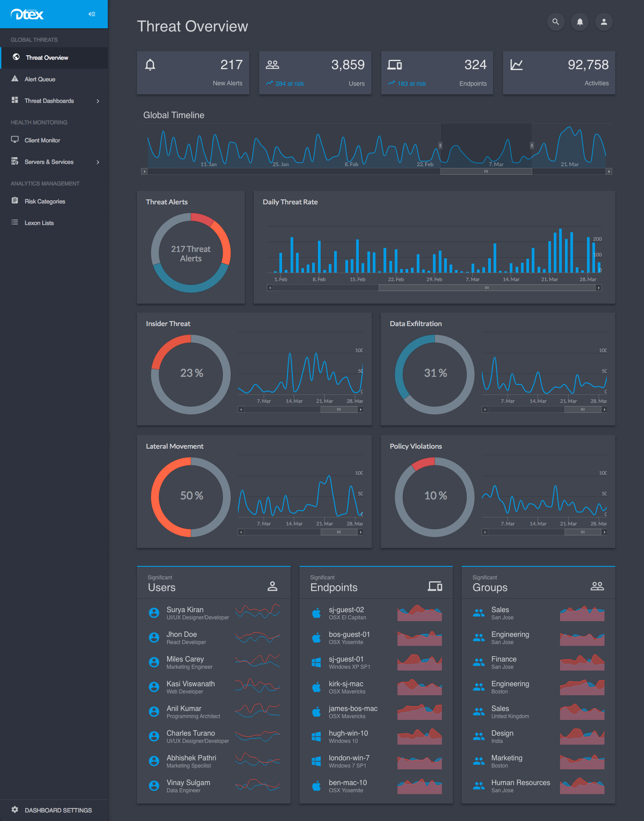Open search using the magnifier icon
Viewport: 644px width, 821px height.
coord(556,22)
